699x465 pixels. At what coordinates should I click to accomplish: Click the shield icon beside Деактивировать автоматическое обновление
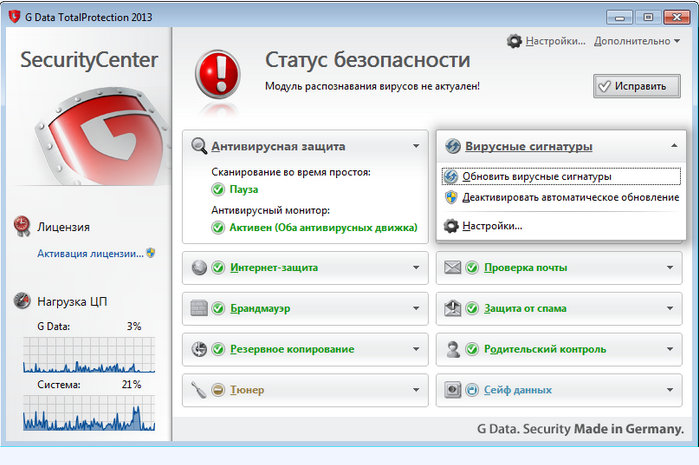click(x=451, y=197)
